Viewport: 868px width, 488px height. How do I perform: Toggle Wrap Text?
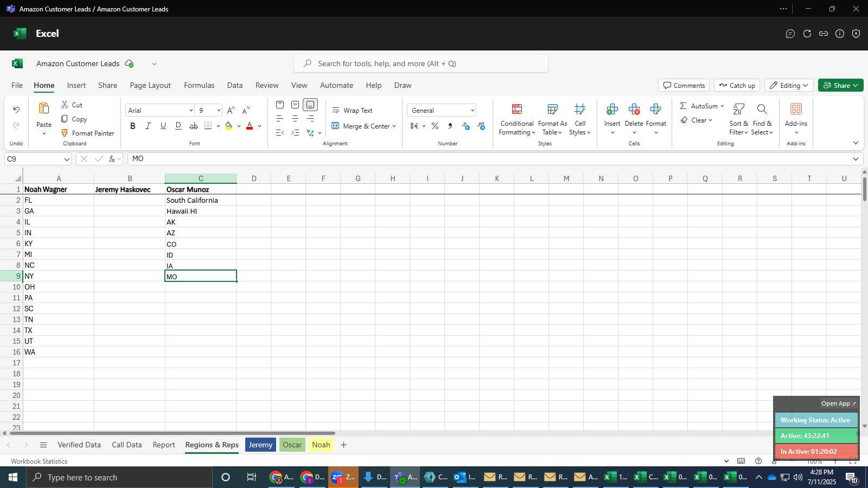pos(352,110)
